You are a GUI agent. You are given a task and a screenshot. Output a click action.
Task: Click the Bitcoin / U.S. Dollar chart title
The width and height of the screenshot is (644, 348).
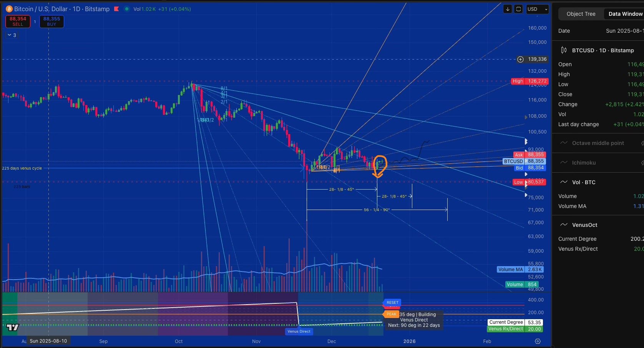pos(62,9)
